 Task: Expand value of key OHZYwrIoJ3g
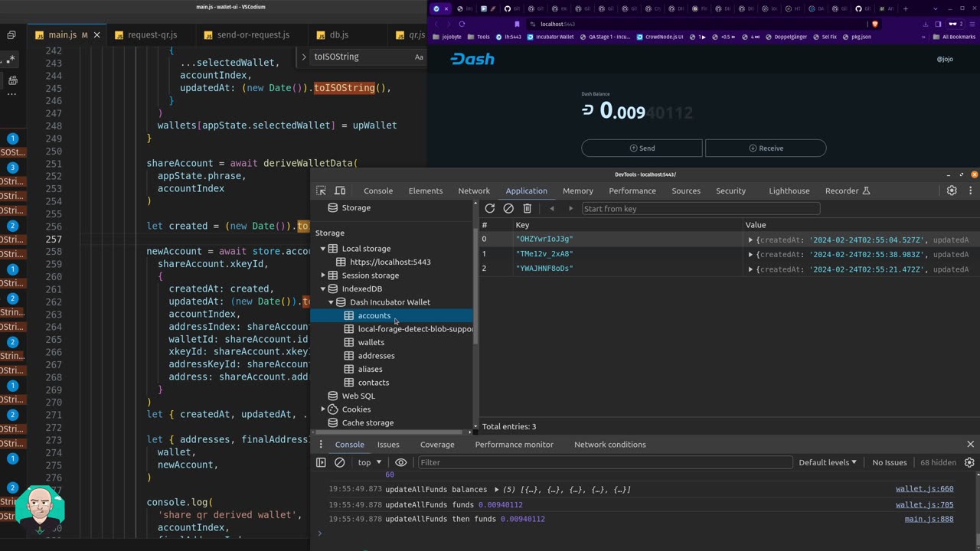click(x=750, y=240)
